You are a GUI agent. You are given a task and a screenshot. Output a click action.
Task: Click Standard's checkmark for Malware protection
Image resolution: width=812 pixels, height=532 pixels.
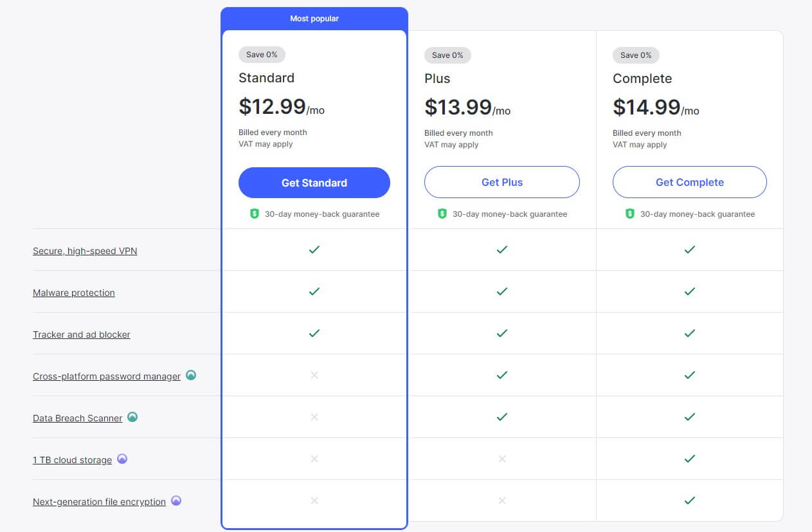pos(314,291)
